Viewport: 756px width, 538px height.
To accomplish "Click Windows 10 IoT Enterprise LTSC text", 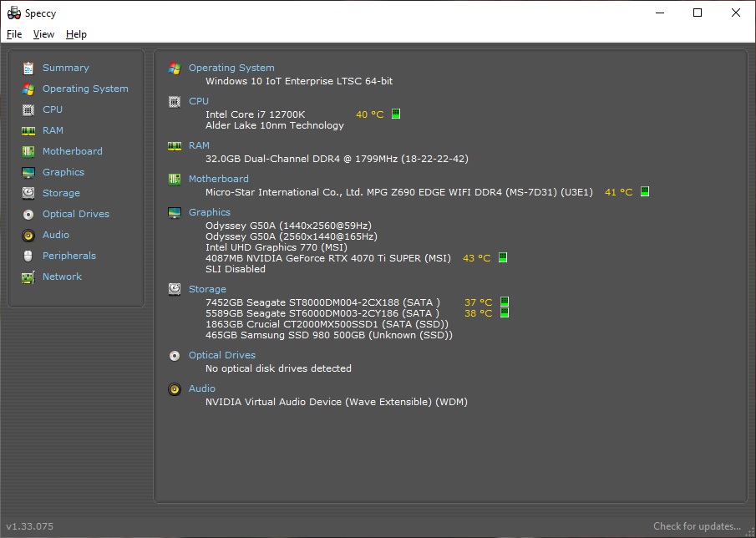I will click(x=299, y=82).
